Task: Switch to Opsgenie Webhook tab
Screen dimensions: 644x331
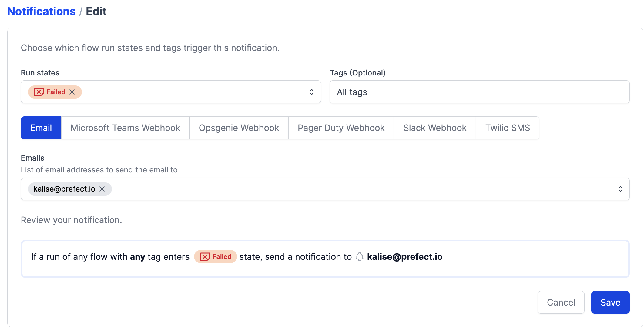Action: (239, 128)
